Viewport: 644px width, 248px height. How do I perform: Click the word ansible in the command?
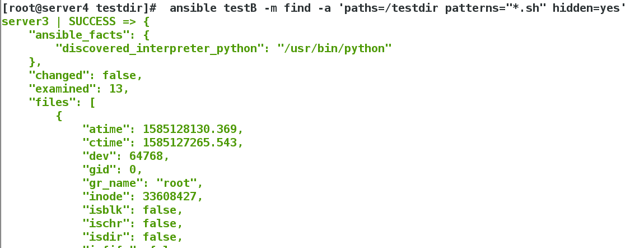[x=193, y=8]
